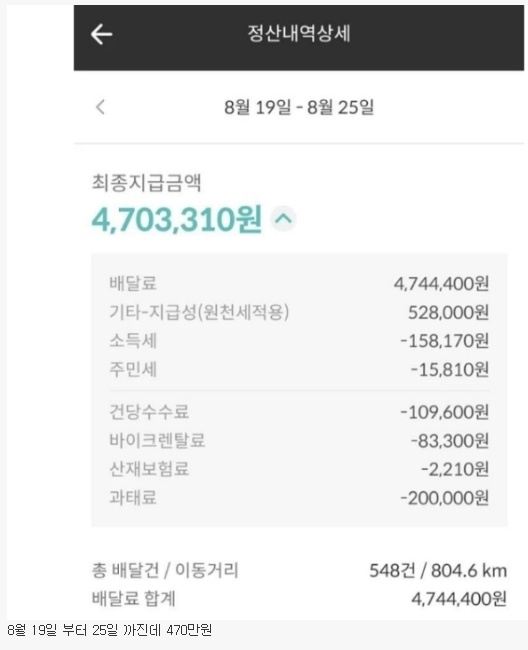
Task: Click the 4,744,400원 delivery total at bottom
Action: coord(459,599)
